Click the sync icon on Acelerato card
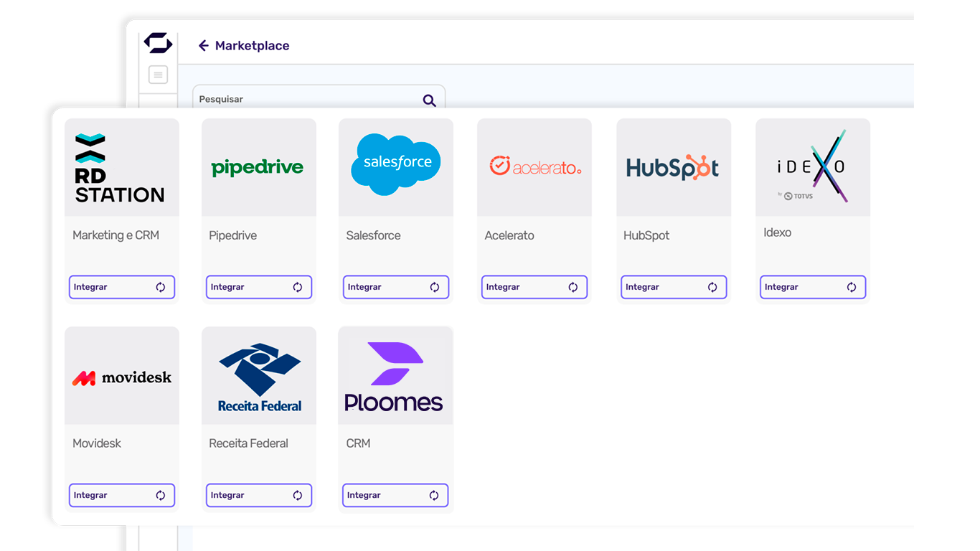The height and width of the screenshot is (551, 980). (x=573, y=287)
